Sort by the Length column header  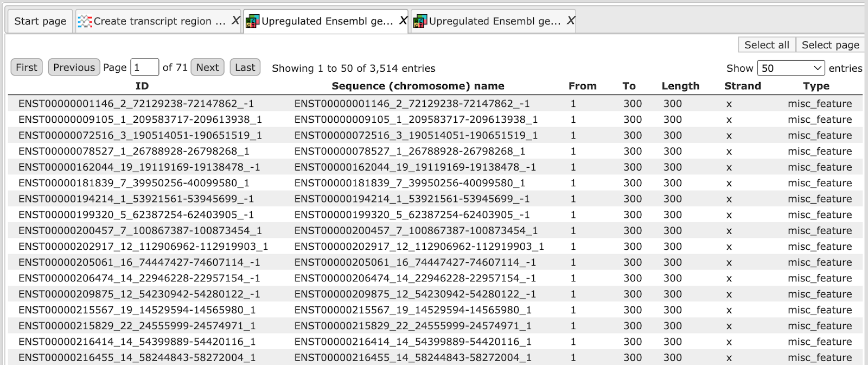tap(680, 86)
